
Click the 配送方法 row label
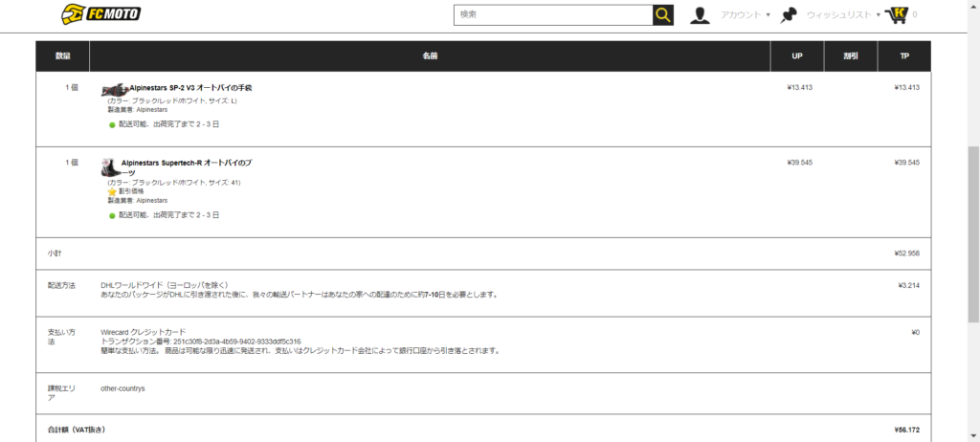(x=61, y=285)
